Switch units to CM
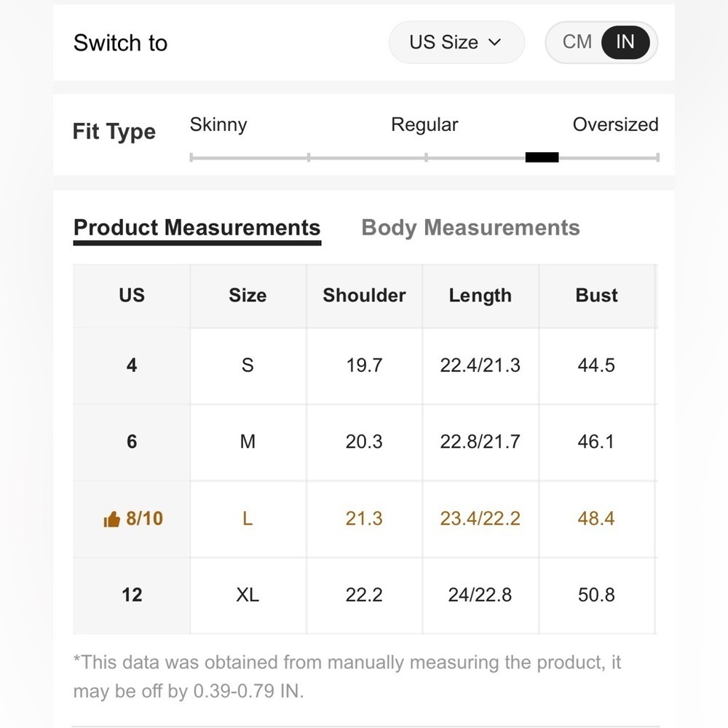 click(577, 42)
